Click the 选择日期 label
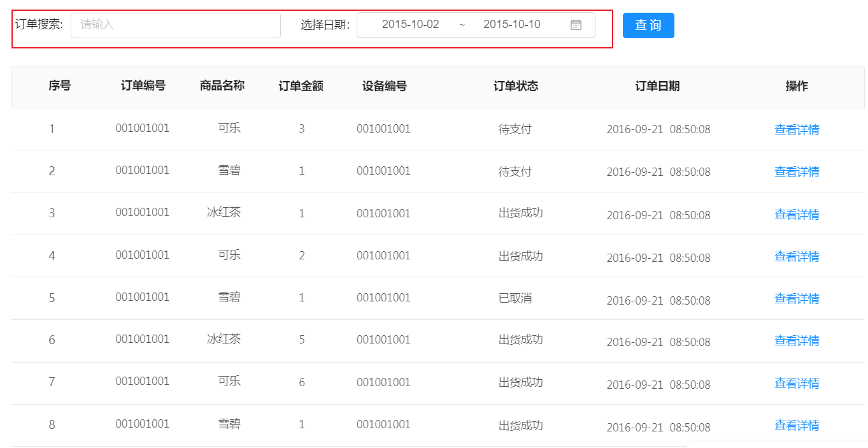The image size is (868, 448). pyautogui.click(x=325, y=25)
